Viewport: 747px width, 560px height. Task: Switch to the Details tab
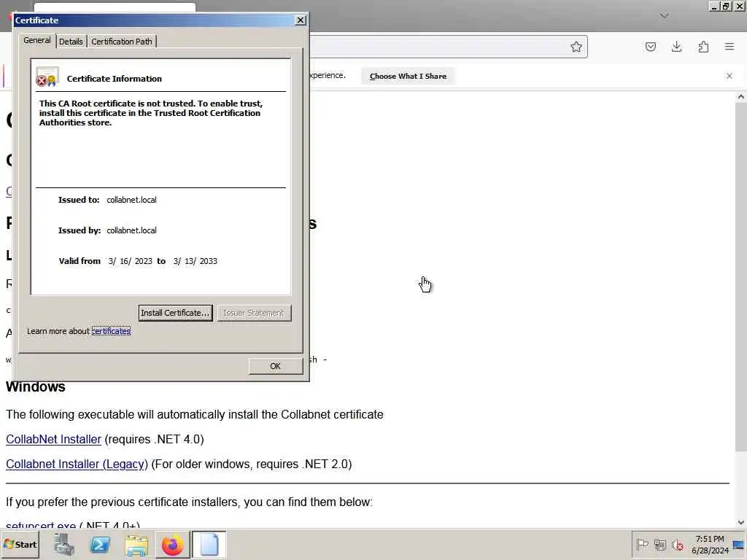coord(71,42)
